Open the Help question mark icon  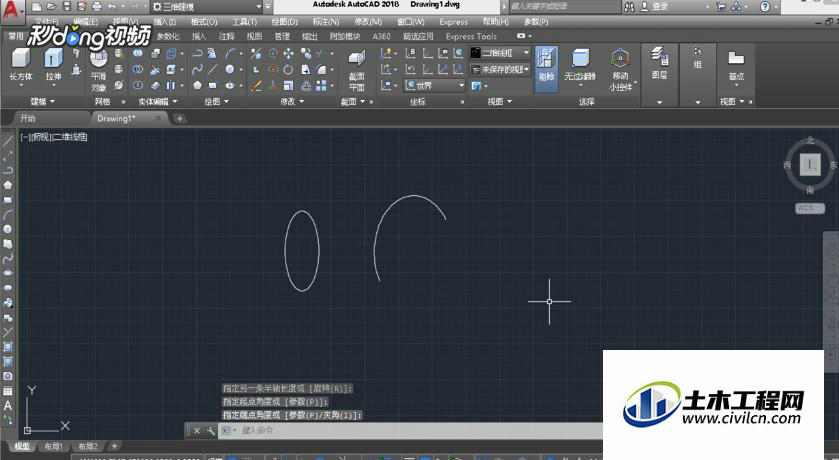pyautogui.click(x=765, y=6)
